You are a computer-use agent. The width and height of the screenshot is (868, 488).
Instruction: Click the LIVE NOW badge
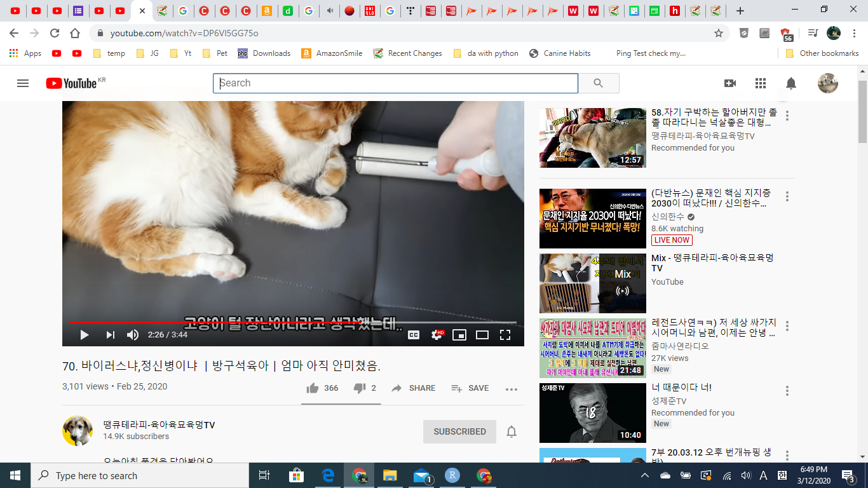tap(672, 240)
